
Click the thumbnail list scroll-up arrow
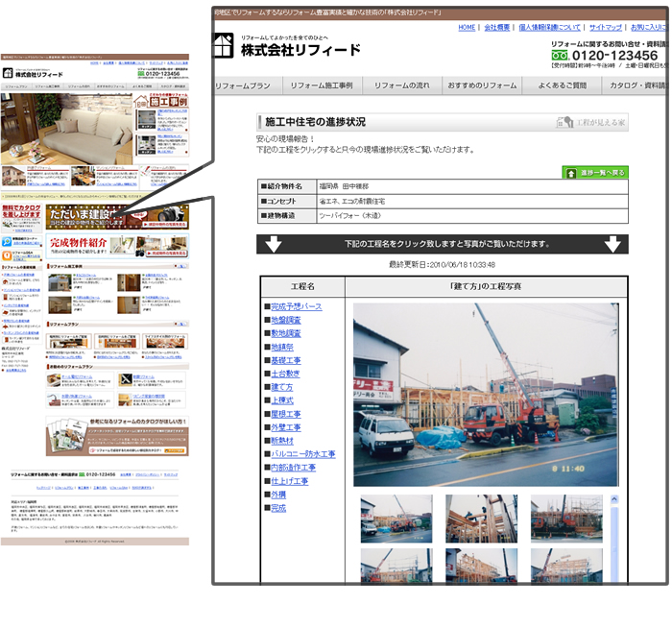pyautogui.click(x=614, y=499)
